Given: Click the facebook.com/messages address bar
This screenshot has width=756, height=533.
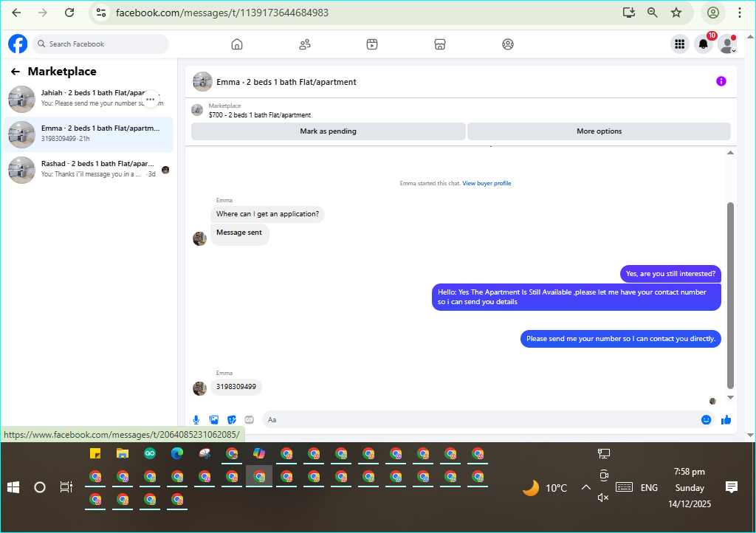Looking at the screenshot, I should [222, 13].
